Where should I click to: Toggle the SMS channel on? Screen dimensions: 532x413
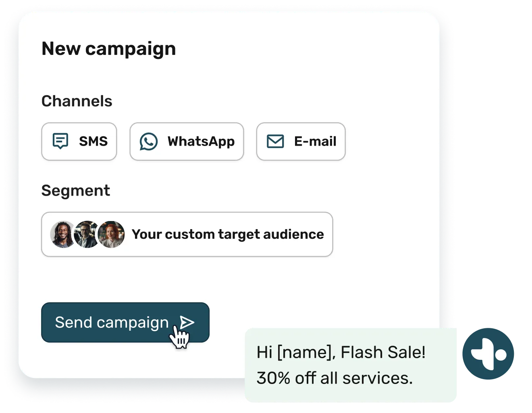pyautogui.click(x=79, y=141)
